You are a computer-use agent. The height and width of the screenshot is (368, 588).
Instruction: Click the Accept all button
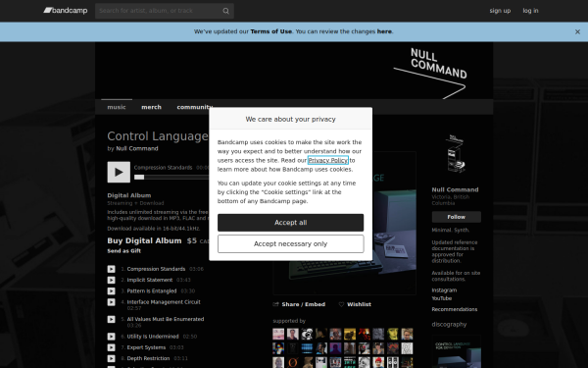pos(291,223)
